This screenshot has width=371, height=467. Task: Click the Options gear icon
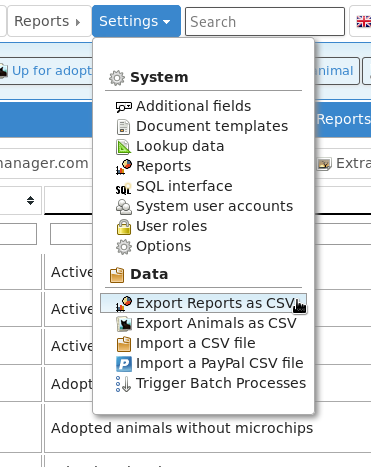tap(124, 247)
